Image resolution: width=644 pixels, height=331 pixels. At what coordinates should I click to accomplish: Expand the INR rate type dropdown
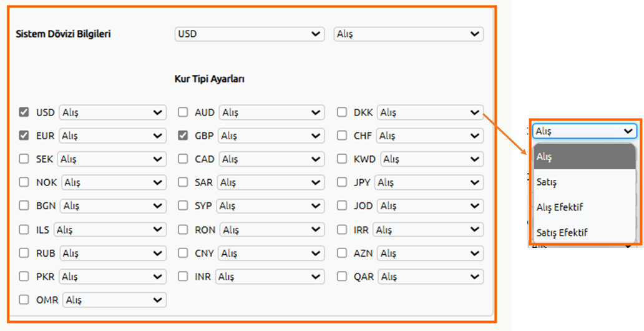click(x=270, y=277)
